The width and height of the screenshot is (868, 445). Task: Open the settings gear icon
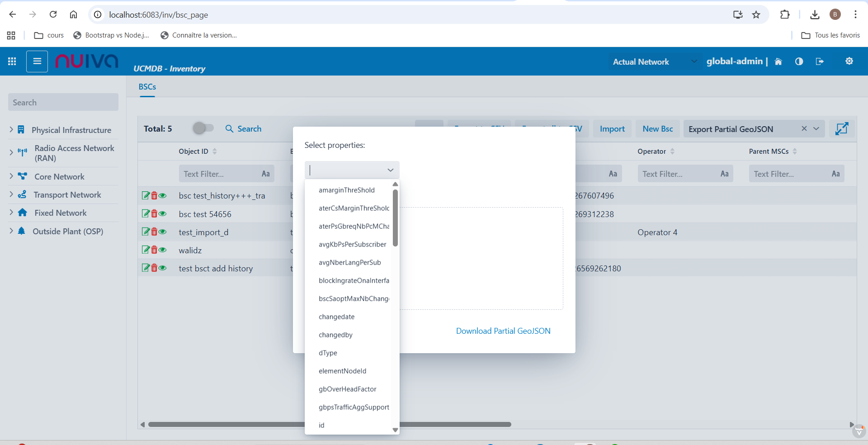[x=849, y=61]
